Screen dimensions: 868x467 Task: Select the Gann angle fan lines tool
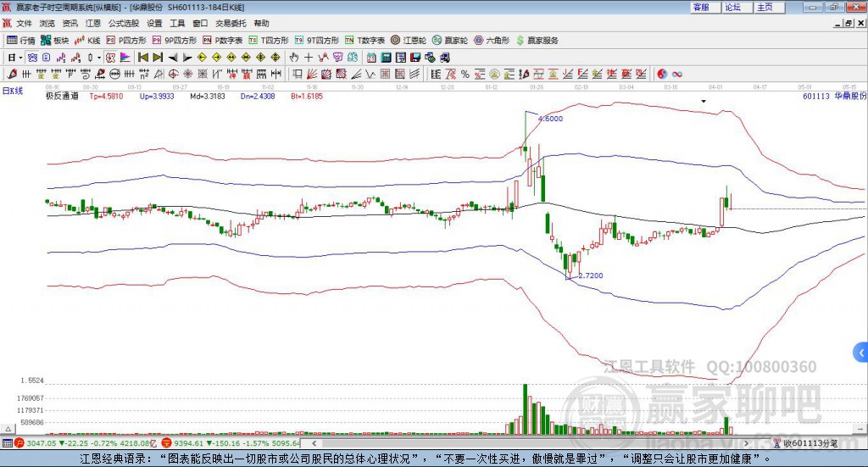click(312, 74)
